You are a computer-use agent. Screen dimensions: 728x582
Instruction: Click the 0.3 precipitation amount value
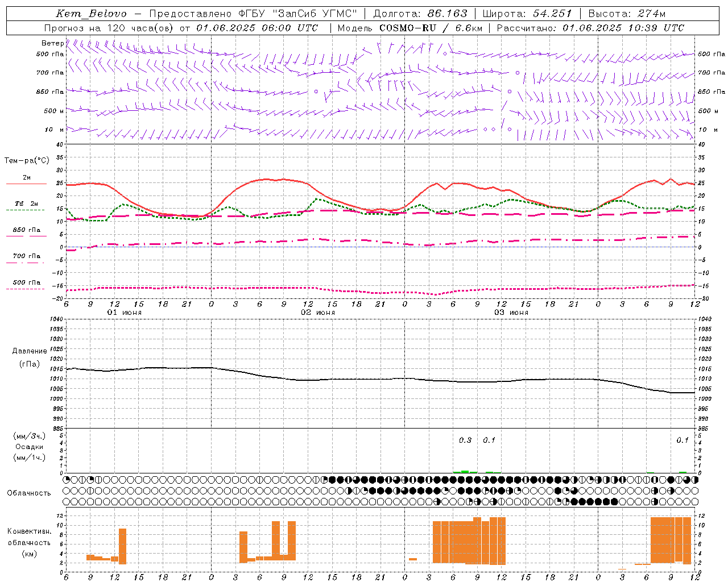point(465,440)
